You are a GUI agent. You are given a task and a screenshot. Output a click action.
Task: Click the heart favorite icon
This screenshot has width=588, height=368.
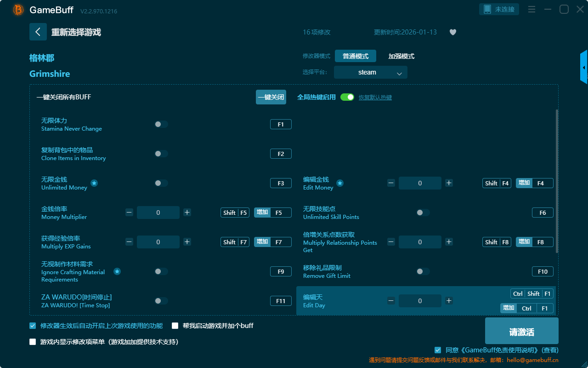point(453,32)
